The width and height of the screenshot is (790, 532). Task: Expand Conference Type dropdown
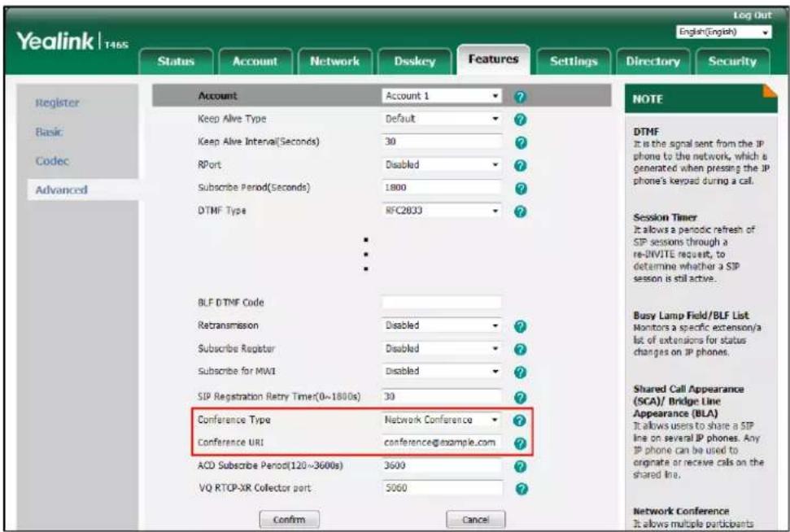pos(442,420)
